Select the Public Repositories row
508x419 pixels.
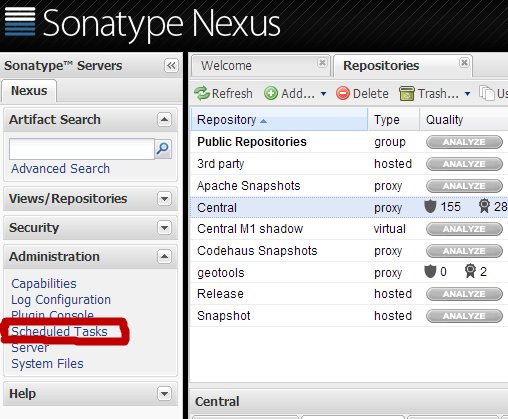[349, 142]
